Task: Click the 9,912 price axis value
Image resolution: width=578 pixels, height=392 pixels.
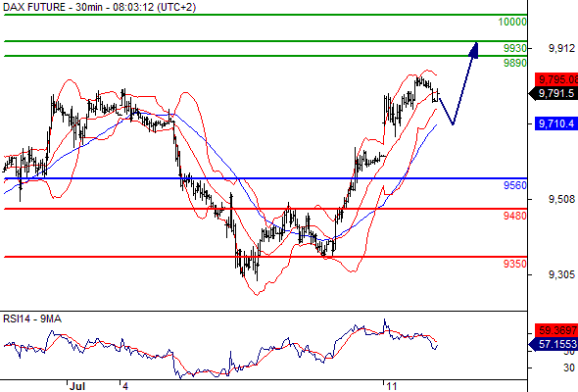Action: tap(561, 48)
